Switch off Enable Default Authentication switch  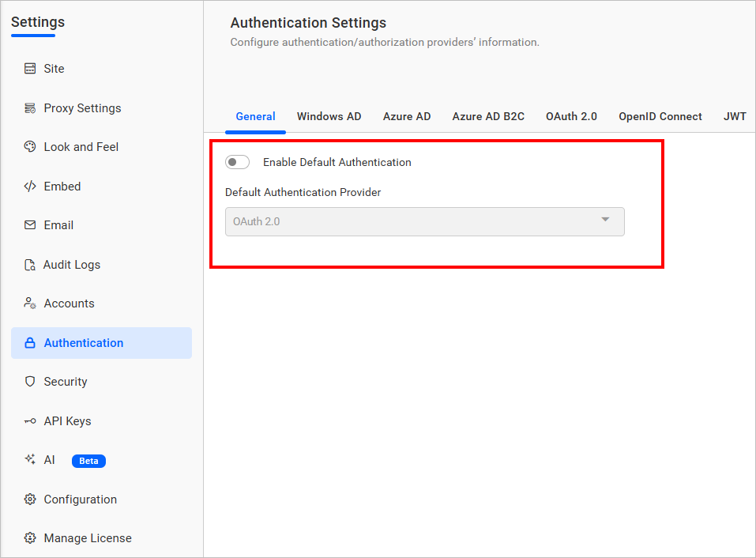click(x=236, y=162)
